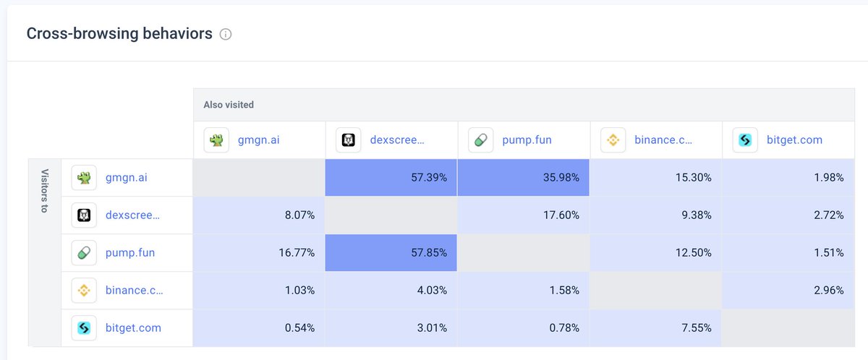Click the Also visited header label

click(229, 105)
